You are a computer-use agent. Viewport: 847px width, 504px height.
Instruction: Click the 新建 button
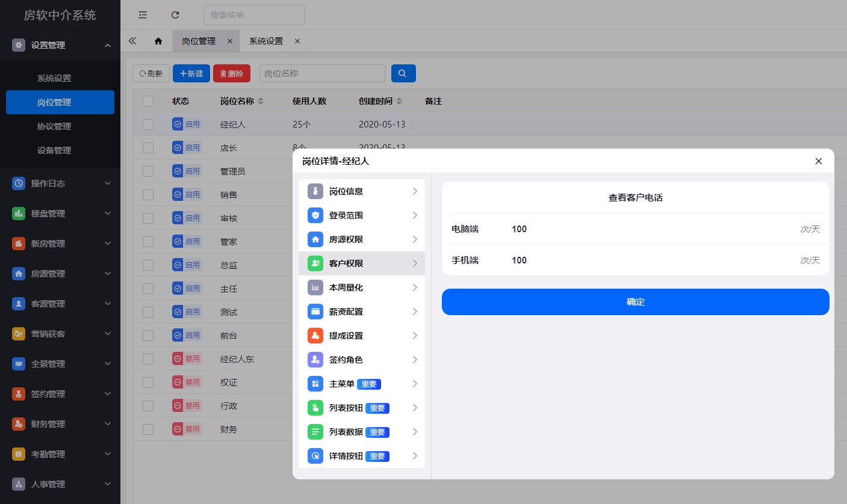tap(191, 73)
